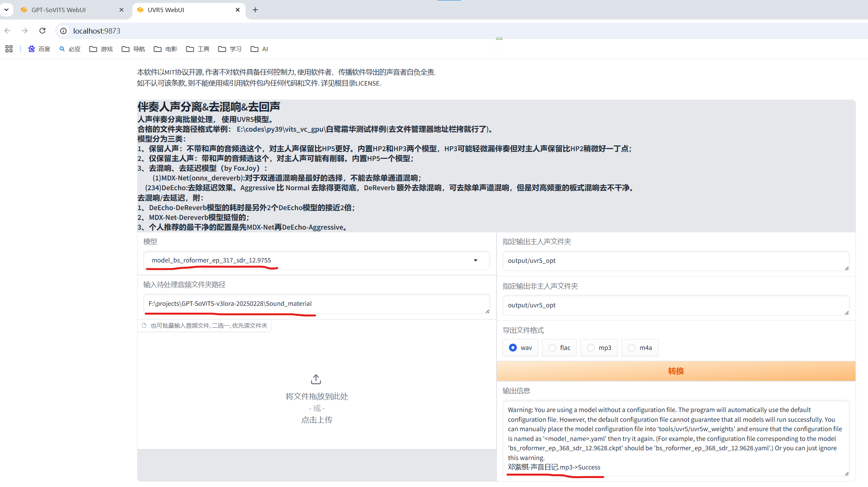Open the tab search chevron
868x487 pixels.
click(6, 10)
